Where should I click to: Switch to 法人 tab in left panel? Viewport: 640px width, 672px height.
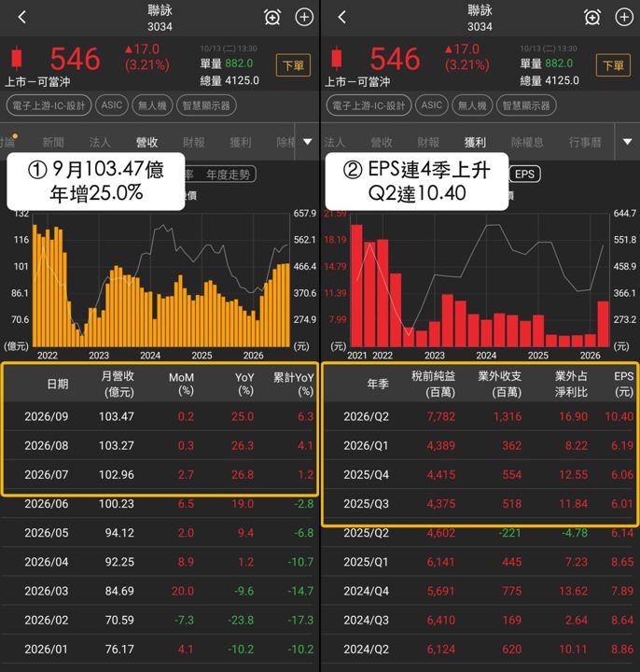click(x=100, y=142)
